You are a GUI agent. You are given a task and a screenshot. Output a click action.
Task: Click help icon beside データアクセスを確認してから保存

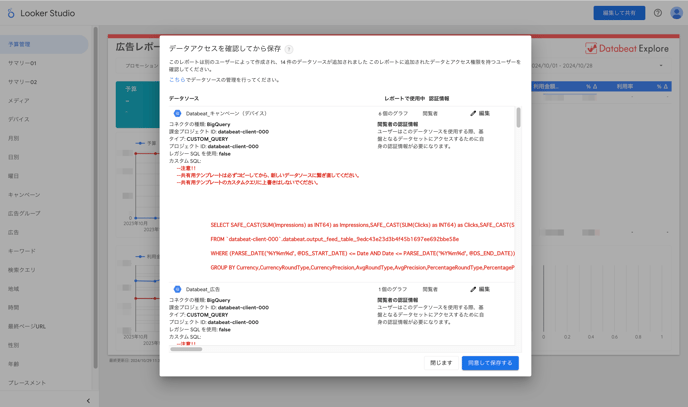(289, 49)
